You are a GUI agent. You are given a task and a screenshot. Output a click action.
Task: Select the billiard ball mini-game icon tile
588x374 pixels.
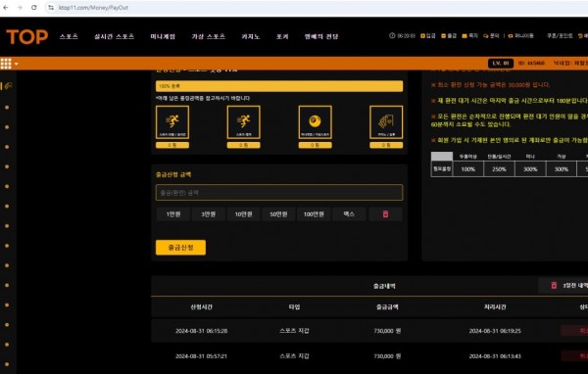pos(315,122)
